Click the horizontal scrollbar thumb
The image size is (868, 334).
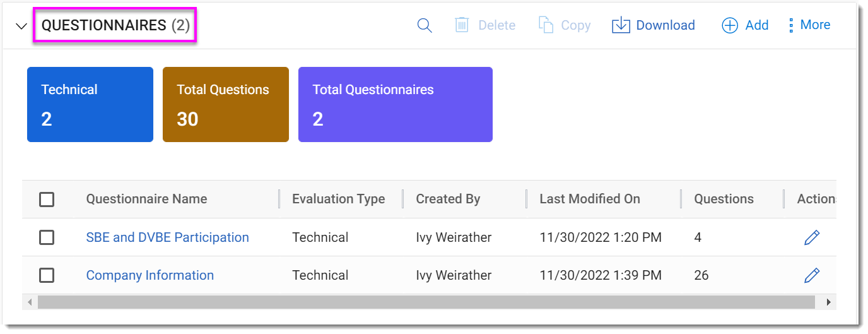coord(428,302)
